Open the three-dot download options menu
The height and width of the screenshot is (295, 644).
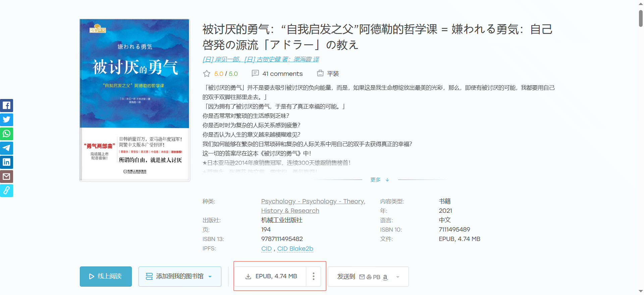tap(314, 276)
